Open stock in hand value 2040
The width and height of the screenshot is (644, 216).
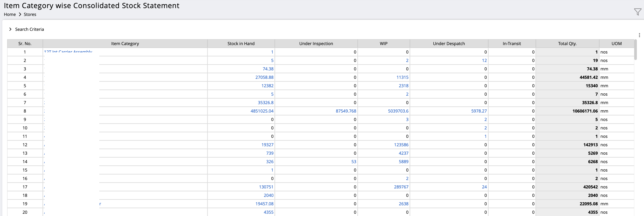(x=268, y=196)
